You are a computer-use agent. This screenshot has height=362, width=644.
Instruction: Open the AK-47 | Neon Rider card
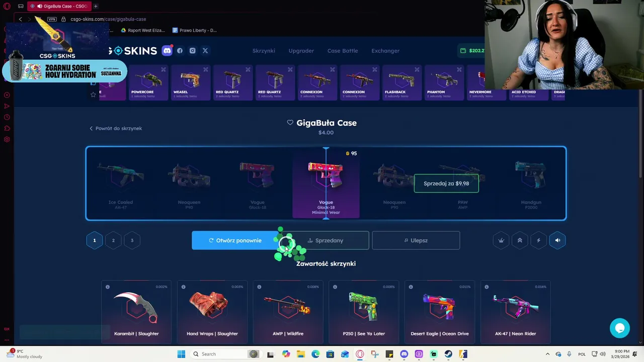(x=516, y=313)
